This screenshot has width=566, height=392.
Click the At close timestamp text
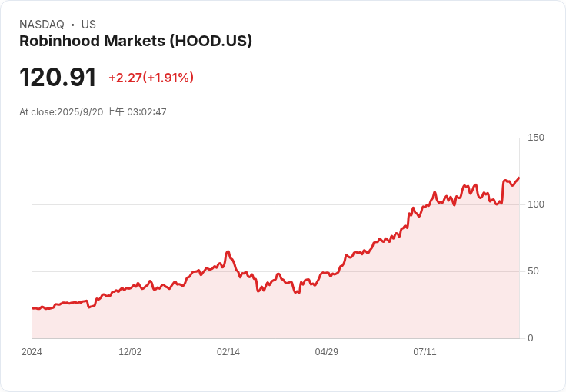93,111
